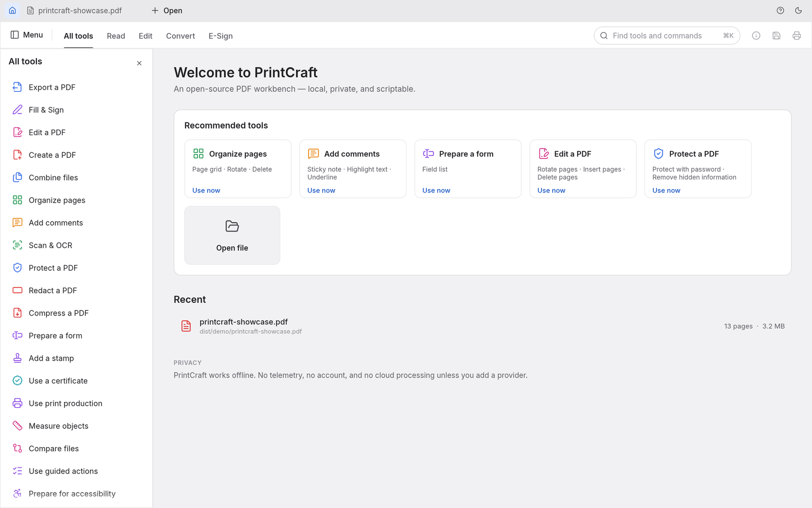Click the Open button with plus sign
Screen dimensions: 812x508
point(167,10)
